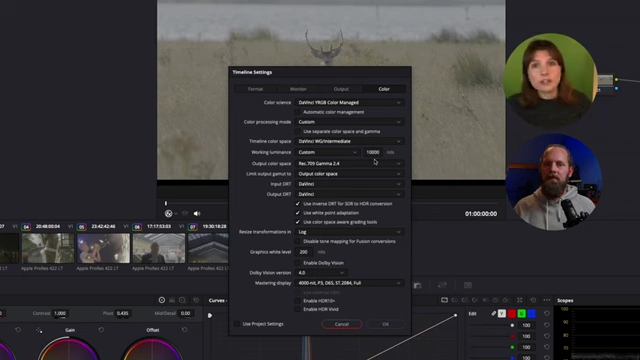Screen dimensions: 640x360
Task: Uncheck Use inverse DRT for SDR to HDR
Action: [x=298, y=204]
